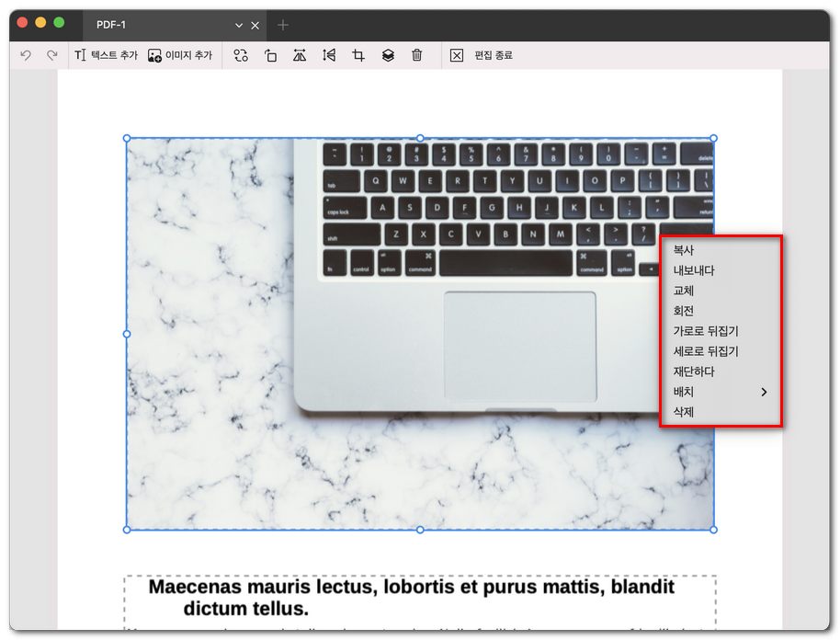Click the flip horizontal toolbar icon

[x=300, y=55]
